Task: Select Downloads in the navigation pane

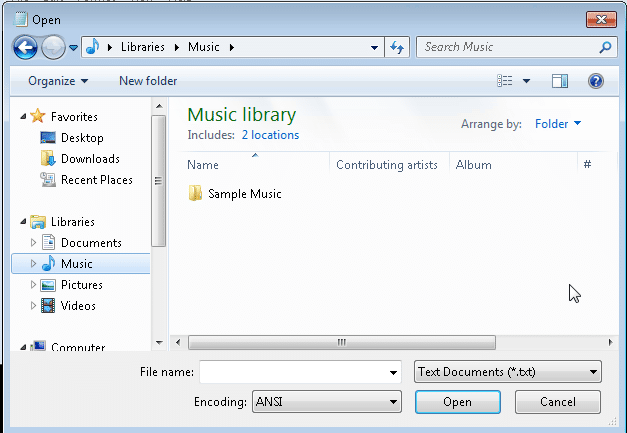Action: point(89,159)
